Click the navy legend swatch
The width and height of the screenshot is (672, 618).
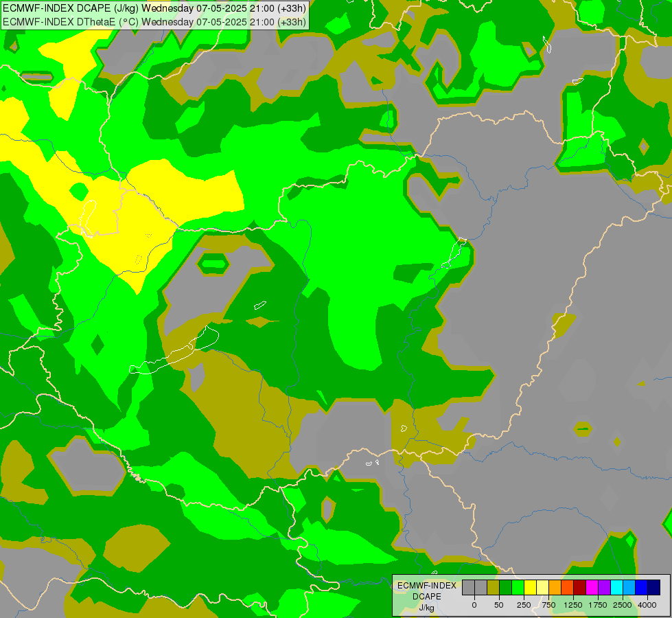point(654,588)
